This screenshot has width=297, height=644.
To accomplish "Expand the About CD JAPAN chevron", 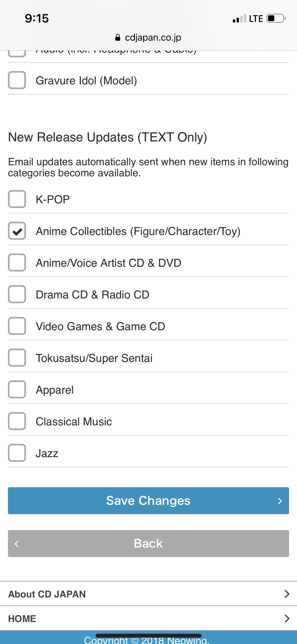I will point(287,594).
